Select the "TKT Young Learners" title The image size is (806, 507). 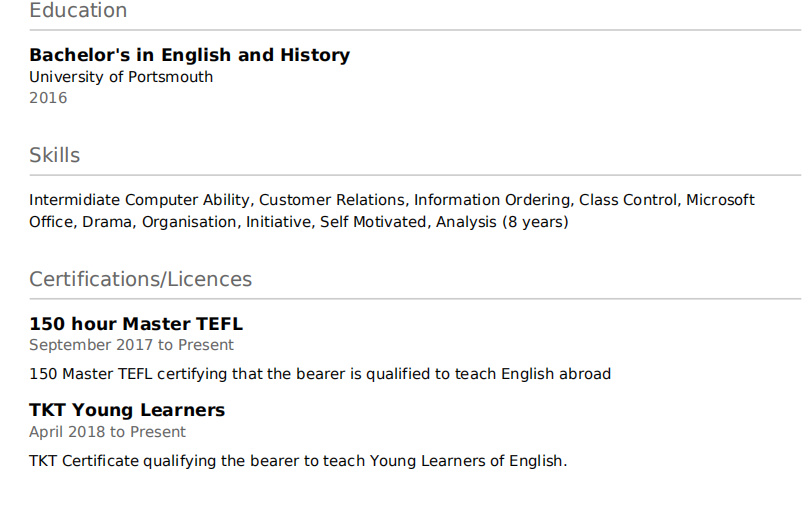click(x=127, y=410)
